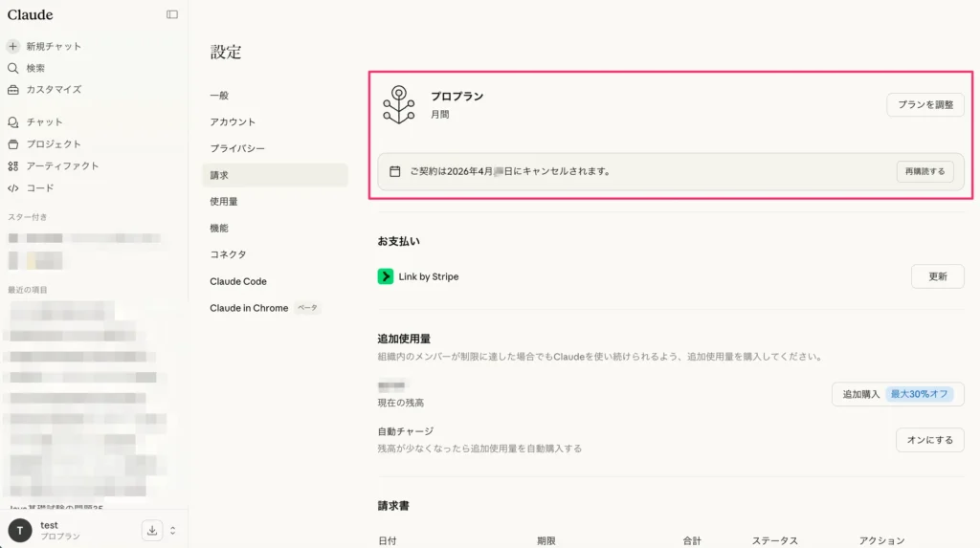Start a new chat via plus icon
The height and width of the screenshot is (548, 980).
point(13,46)
